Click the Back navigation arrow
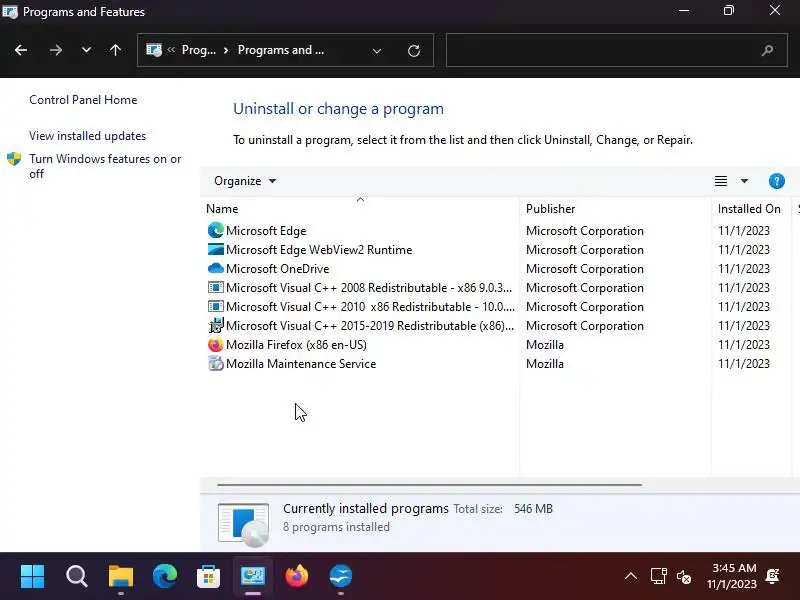The height and width of the screenshot is (600, 800). pos(21,50)
